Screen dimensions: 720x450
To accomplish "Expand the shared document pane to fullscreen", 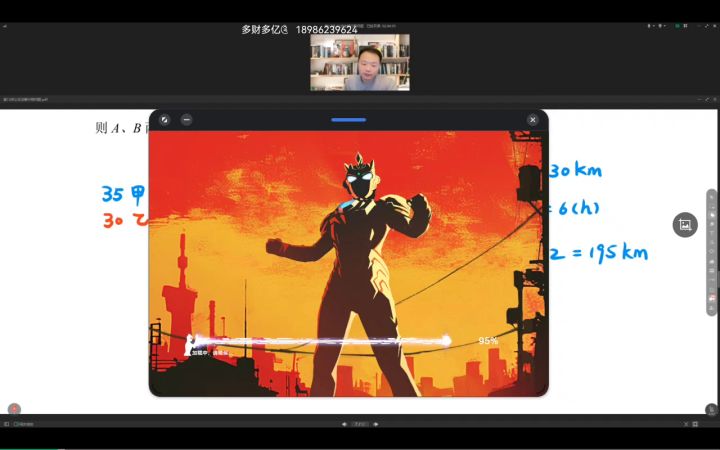I will [x=707, y=99].
